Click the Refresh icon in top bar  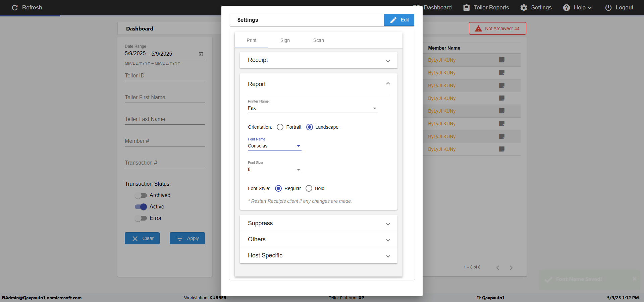point(15,7)
